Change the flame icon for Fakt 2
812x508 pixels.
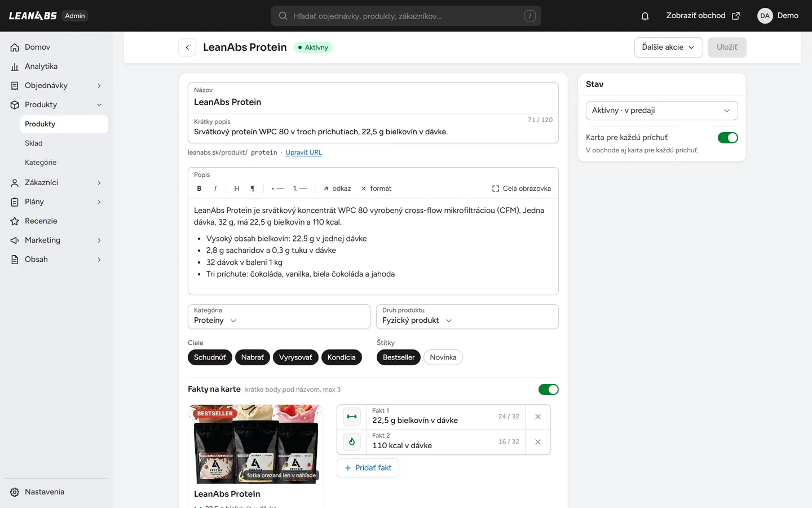352,441
